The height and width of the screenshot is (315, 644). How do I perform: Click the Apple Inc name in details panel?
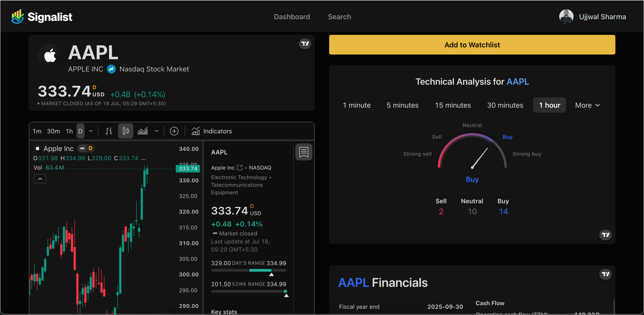[223, 168]
